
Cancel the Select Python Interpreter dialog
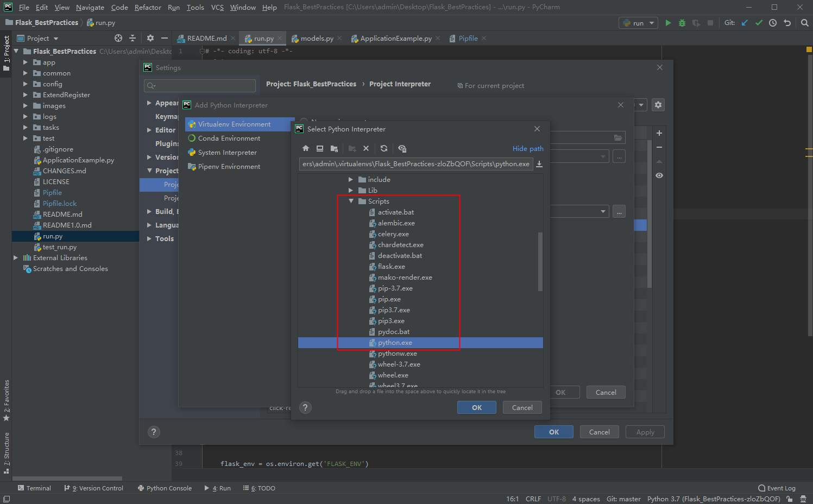pos(522,407)
